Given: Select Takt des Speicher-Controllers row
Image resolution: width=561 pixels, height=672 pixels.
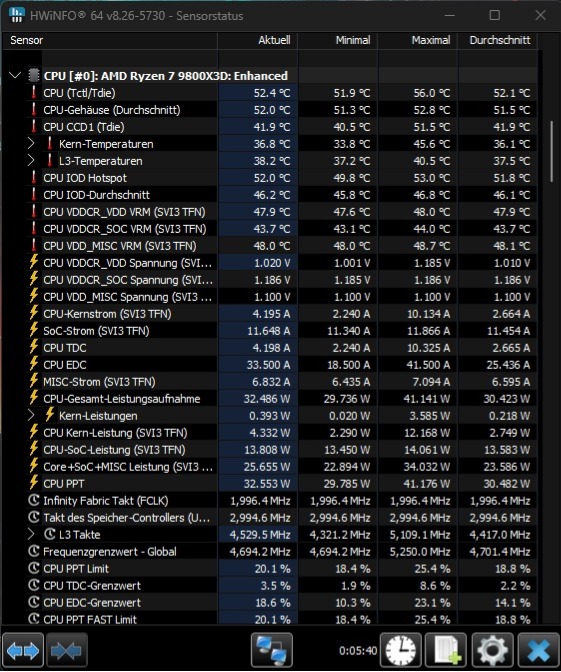Looking at the screenshot, I should [x=281, y=517].
